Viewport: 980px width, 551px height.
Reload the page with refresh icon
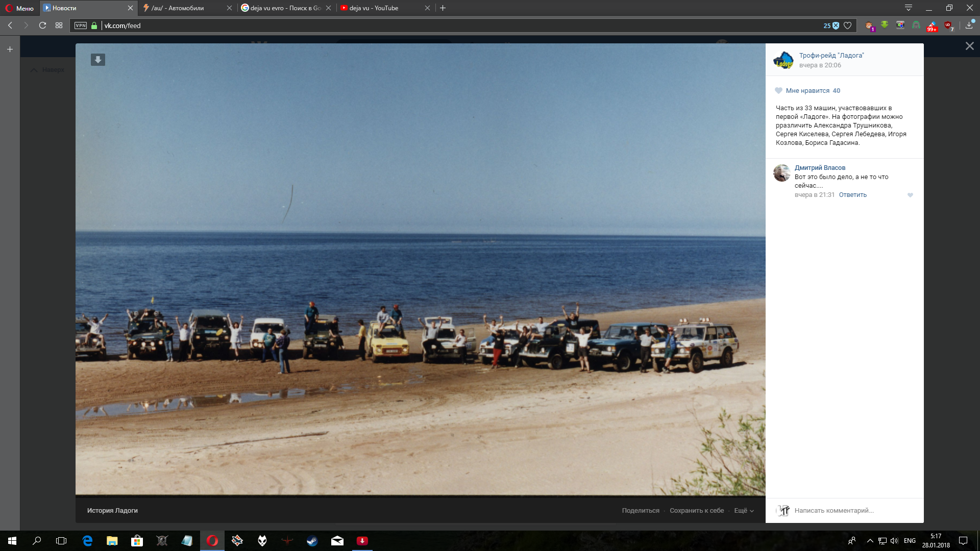(x=43, y=26)
